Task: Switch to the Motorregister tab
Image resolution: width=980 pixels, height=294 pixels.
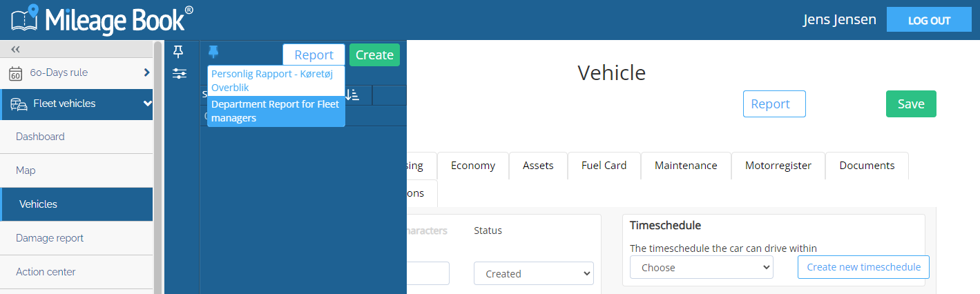Action: pyautogui.click(x=778, y=166)
